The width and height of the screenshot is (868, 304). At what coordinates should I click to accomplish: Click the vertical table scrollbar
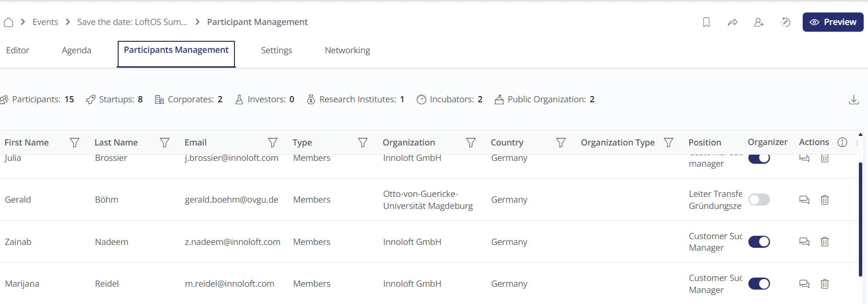click(x=860, y=219)
